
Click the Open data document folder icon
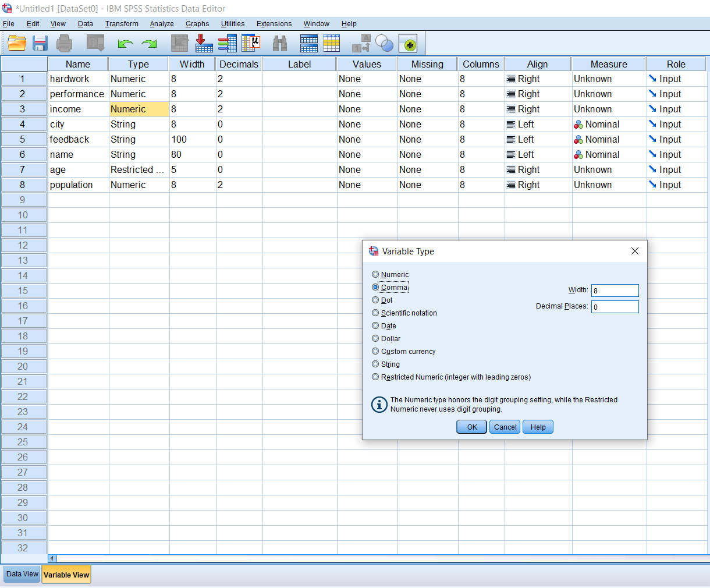click(17, 44)
